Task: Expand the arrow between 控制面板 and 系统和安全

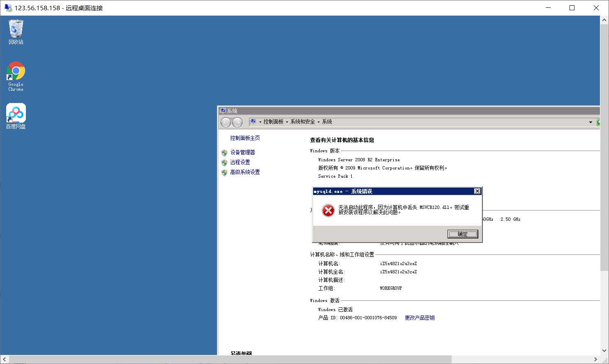Action: [x=287, y=122]
